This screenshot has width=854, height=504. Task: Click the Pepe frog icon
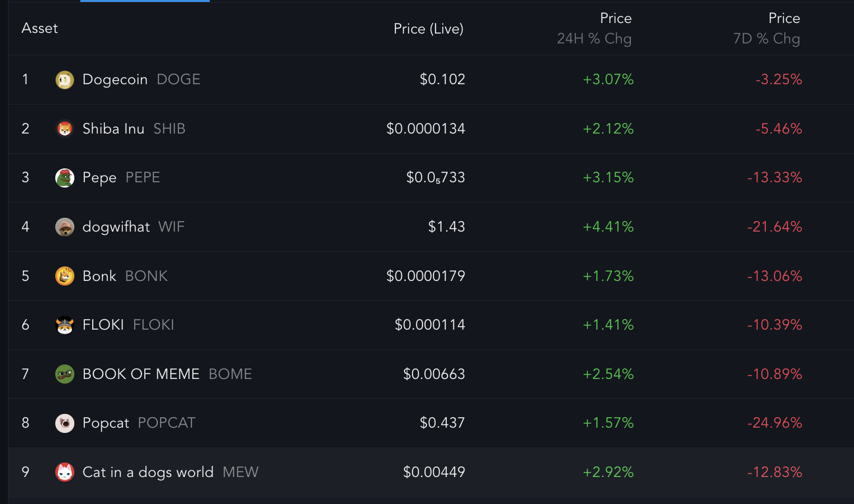click(x=64, y=178)
